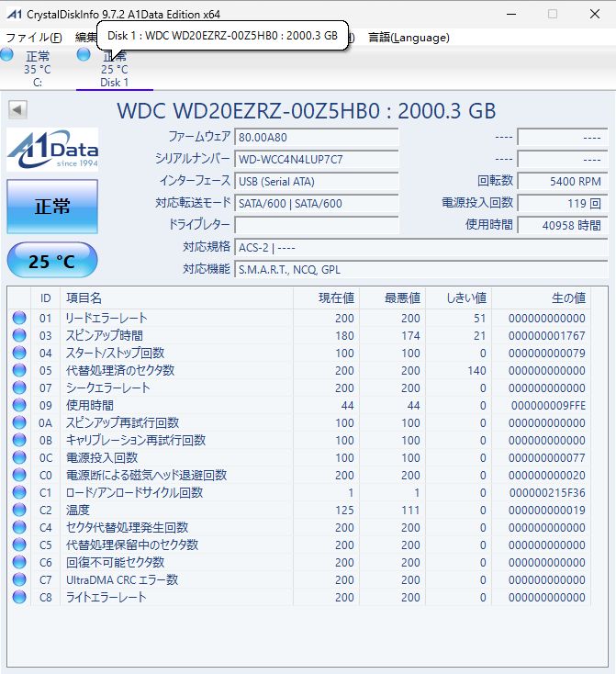The width and height of the screenshot is (616, 674).
Task: Minimize the CrystalDiskInfo window
Action: coord(511,14)
